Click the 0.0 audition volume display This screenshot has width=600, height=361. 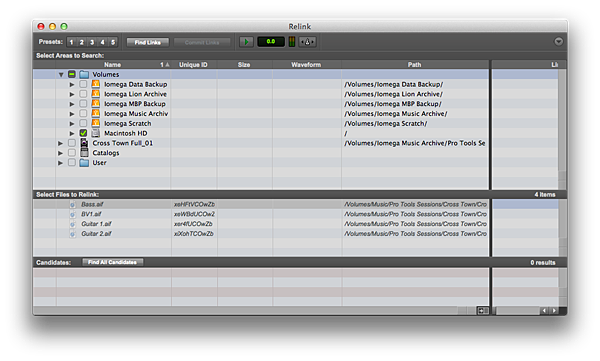271,41
